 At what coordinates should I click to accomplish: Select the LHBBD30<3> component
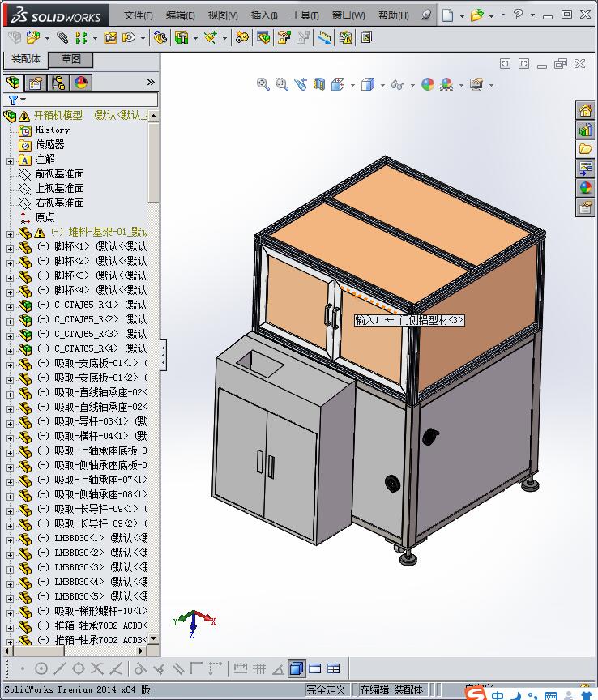coord(79,567)
